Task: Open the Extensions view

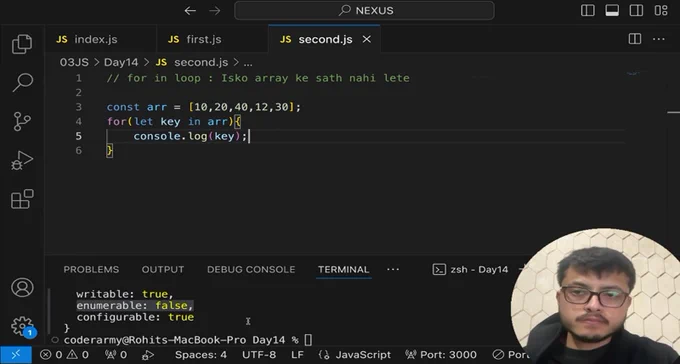Action: click(22, 199)
